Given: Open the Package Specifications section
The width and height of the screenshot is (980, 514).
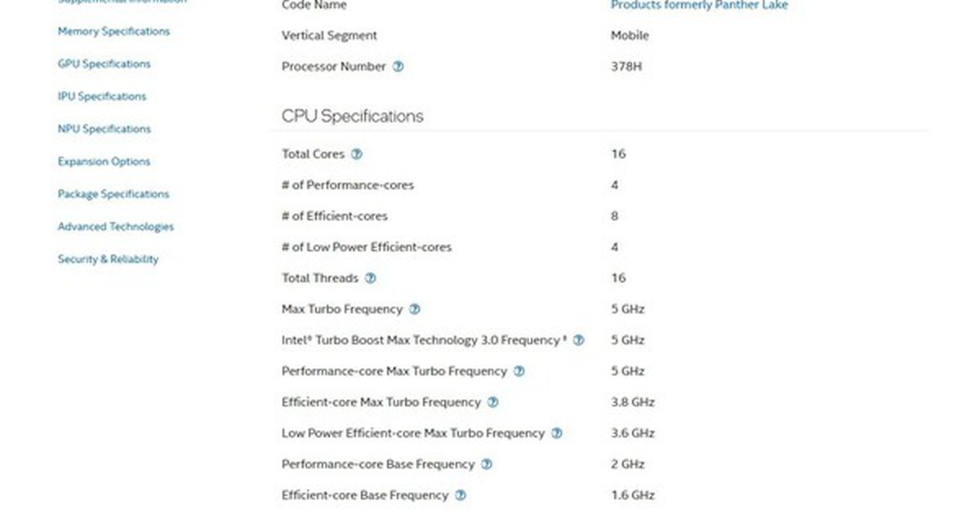Looking at the screenshot, I should coord(114,194).
